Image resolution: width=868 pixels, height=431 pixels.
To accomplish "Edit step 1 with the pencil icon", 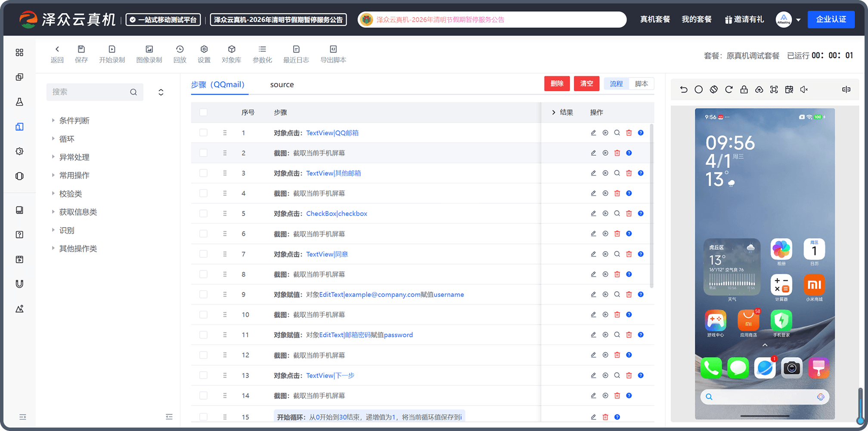I will pyautogui.click(x=593, y=133).
